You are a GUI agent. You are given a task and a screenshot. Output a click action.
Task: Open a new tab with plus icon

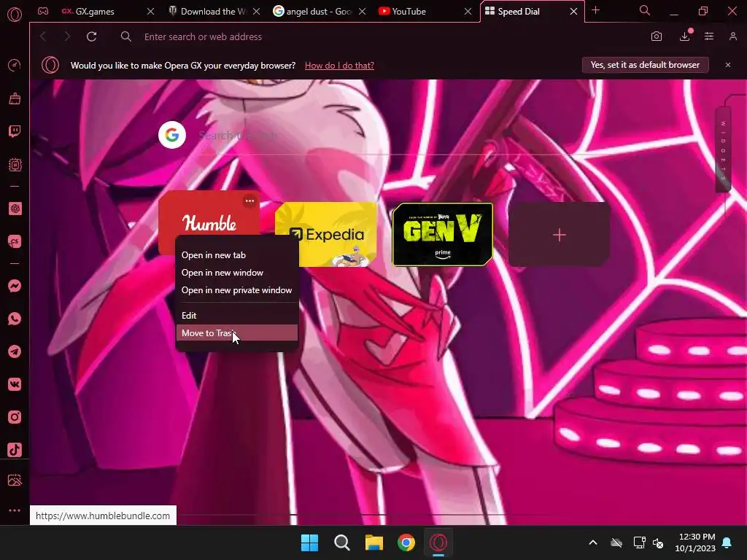coord(595,10)
